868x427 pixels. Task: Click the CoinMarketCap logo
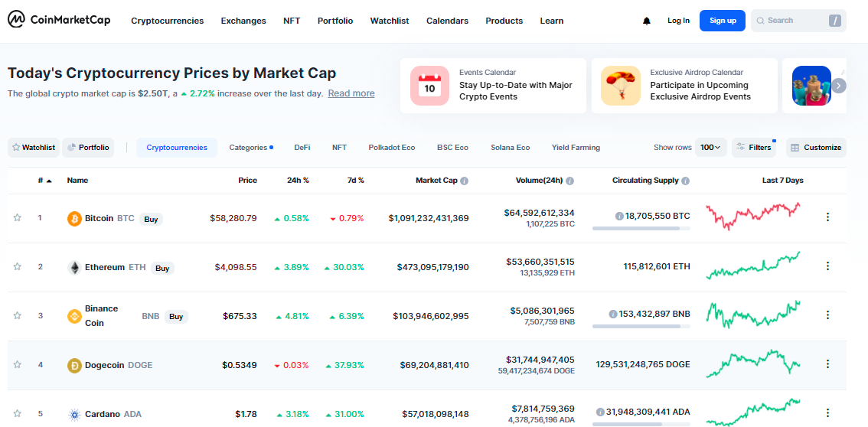click(x=59, y=21)
